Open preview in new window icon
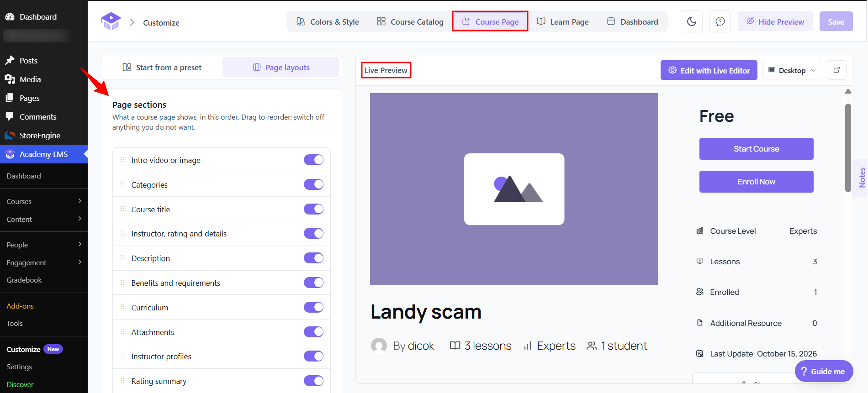 tap(837, 70)
